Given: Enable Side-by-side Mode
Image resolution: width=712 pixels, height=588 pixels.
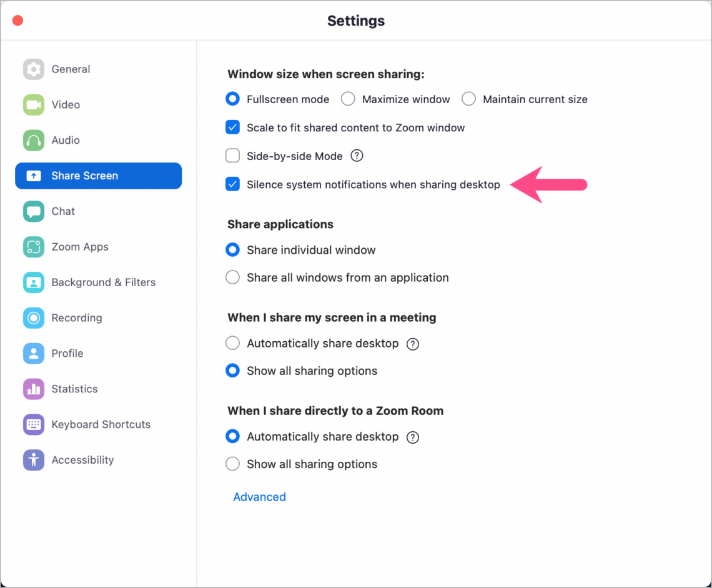Looking at the screenshot, I should [x=232, y=155].
